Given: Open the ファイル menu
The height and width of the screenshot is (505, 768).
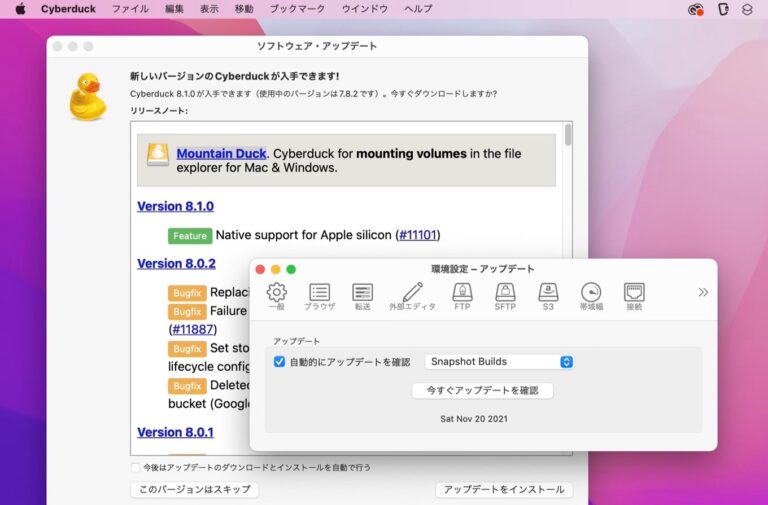Looking at the screenshot, I should point(130,9).
